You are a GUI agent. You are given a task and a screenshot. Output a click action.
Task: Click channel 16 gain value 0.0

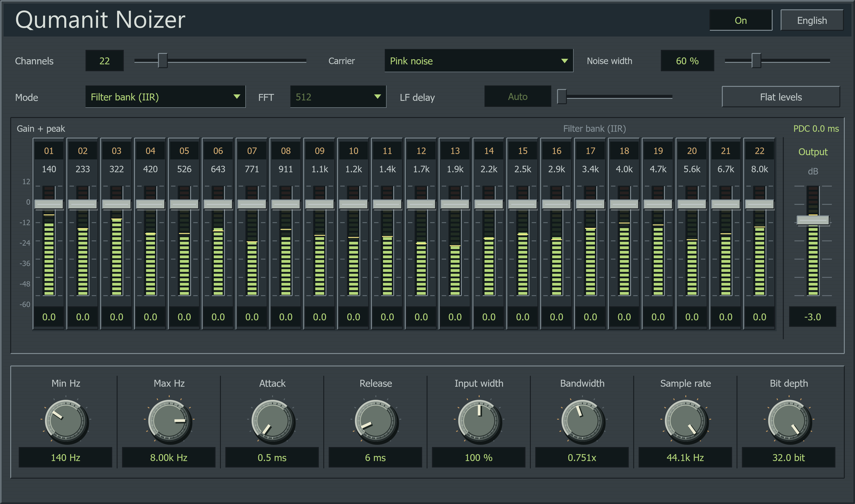[x=556, y=317]
